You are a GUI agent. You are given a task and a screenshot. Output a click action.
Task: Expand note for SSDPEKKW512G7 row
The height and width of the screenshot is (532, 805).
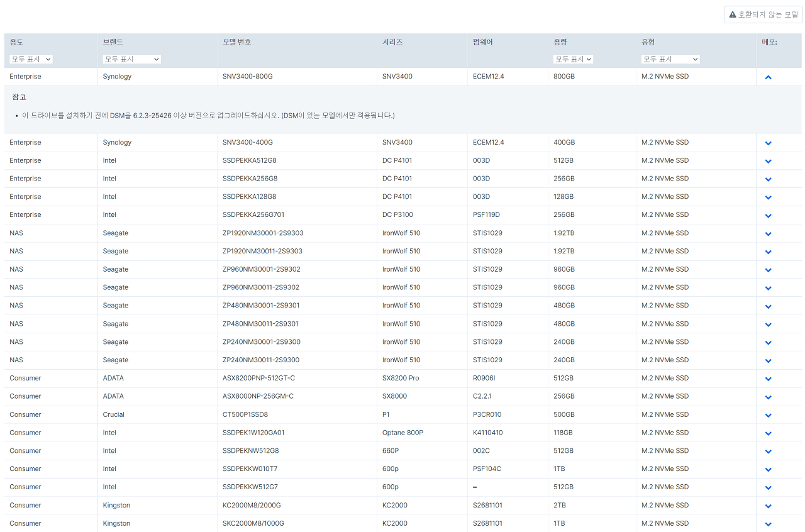[x=768, y=488]
